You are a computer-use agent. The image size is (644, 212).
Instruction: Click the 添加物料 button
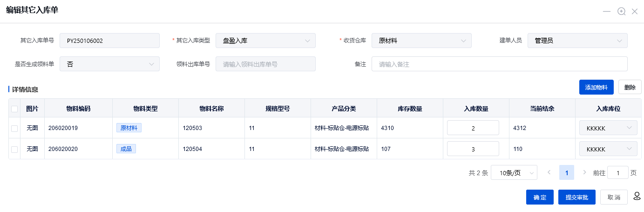(596, 87)
